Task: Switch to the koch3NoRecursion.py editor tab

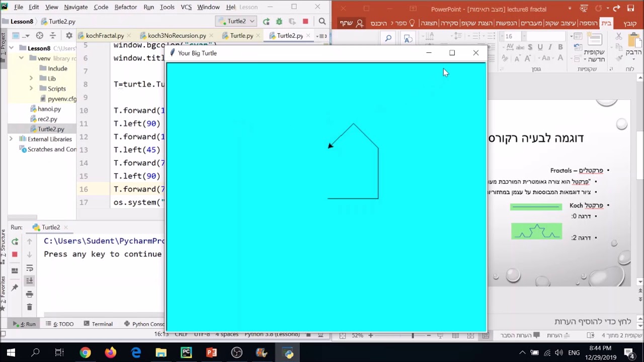Action: (x=177, y=36)
